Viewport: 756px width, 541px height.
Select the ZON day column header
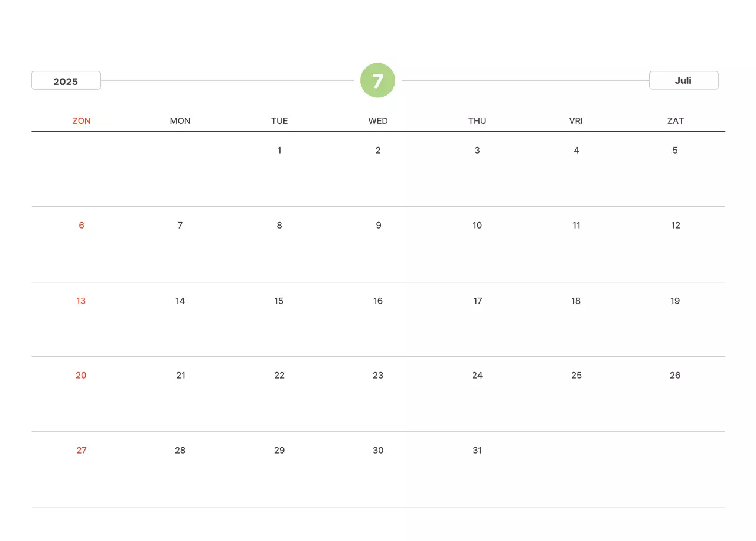(82, 121)
